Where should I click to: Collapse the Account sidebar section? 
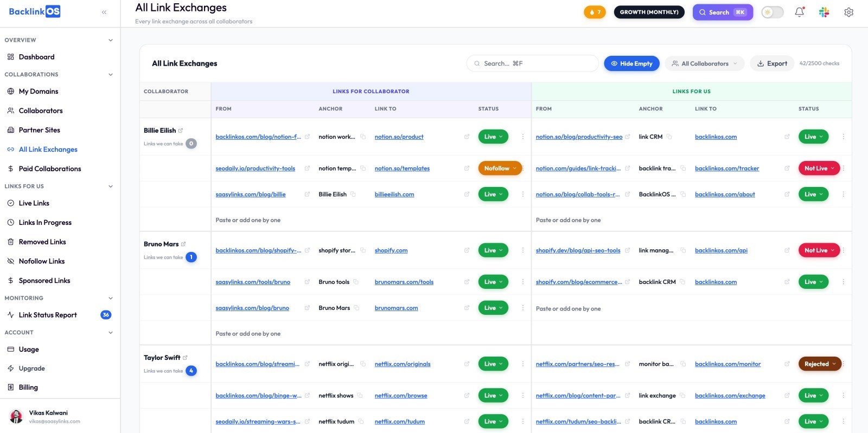click(111, 333)
